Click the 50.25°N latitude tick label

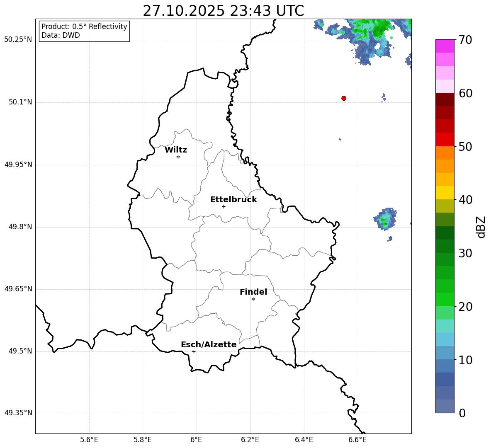click(x=18, y=40)
